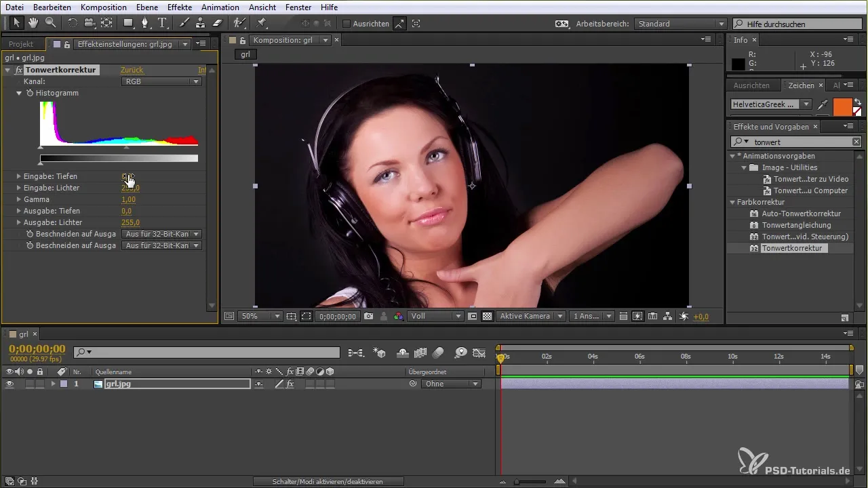The height and width of the screenshot is (488, 868).
Task: Enable the Ausrichten checkbox
Action: coord(347,24)
